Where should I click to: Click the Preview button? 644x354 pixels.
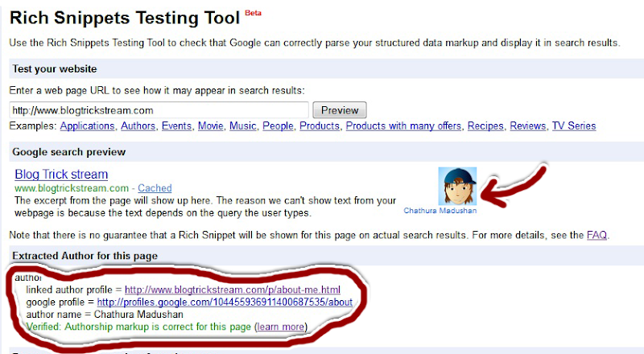pos(339,110)
